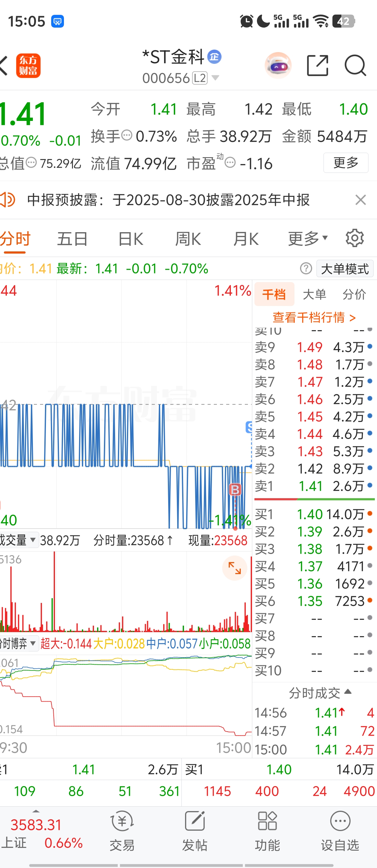
Task: Go back using the left arrow
Action: coord(4,66)
